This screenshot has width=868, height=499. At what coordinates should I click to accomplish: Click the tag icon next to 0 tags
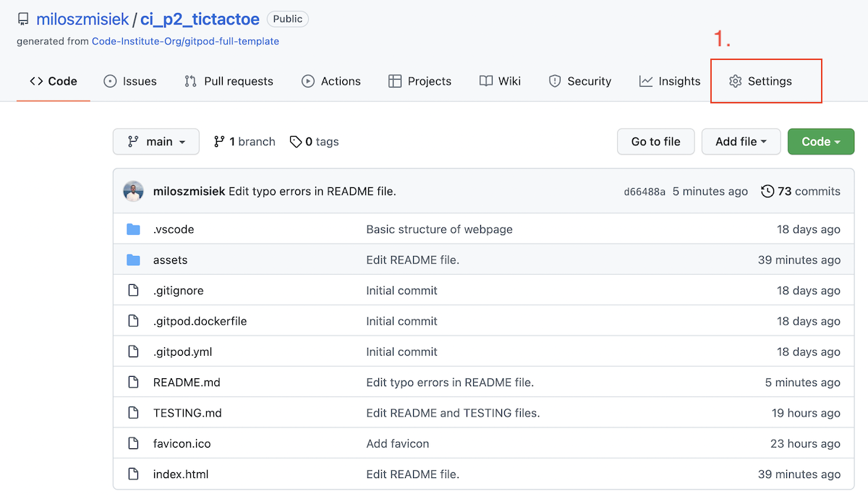pyautogui.click(x=296, y=142)
